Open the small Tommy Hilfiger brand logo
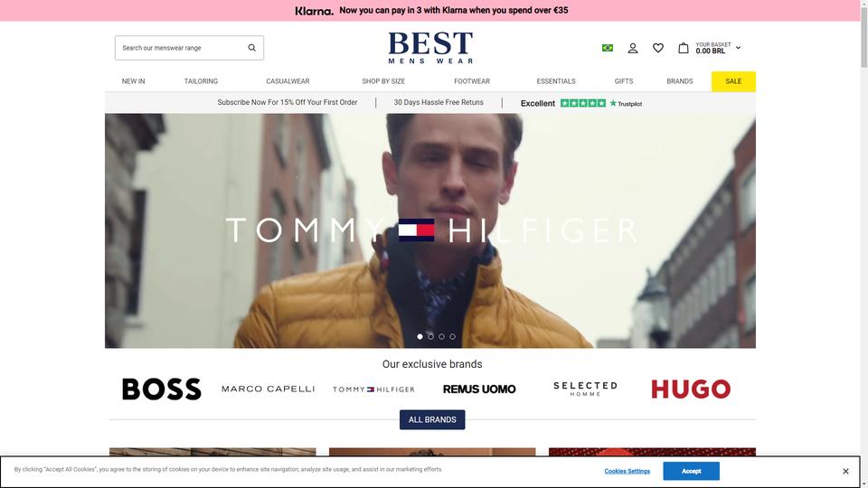Screen dimensions: 868x488 point(373,389)
